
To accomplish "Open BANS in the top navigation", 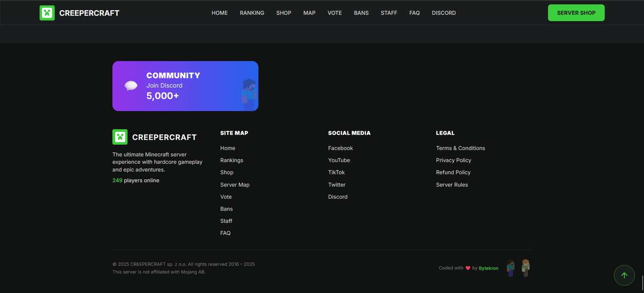I will pyautogui.click(x=361, y=13).
